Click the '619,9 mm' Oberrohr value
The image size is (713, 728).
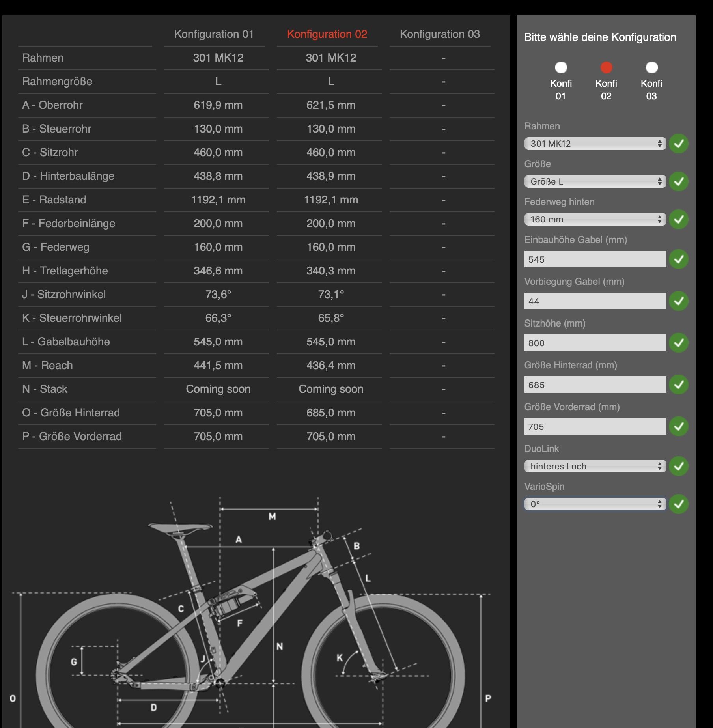tap(218, 105)
